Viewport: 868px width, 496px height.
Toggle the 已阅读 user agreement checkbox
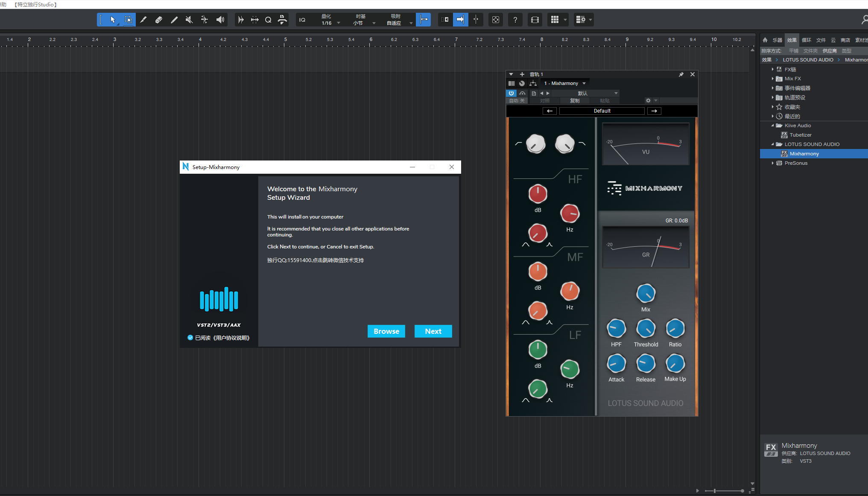[x=190, y=338]
